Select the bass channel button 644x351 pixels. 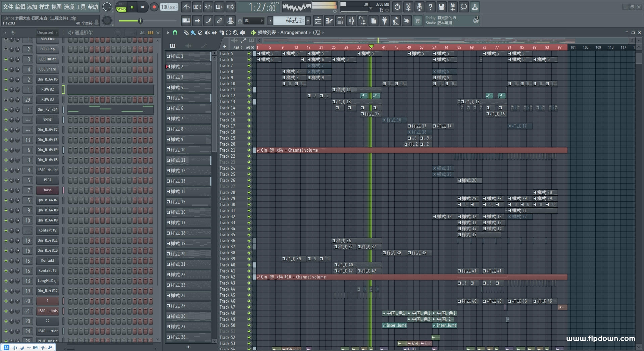click(48, 190)
